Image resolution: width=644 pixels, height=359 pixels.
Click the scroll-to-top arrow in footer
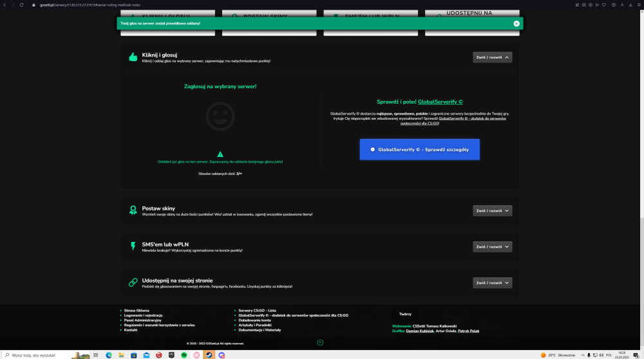[x=320, y=342]
